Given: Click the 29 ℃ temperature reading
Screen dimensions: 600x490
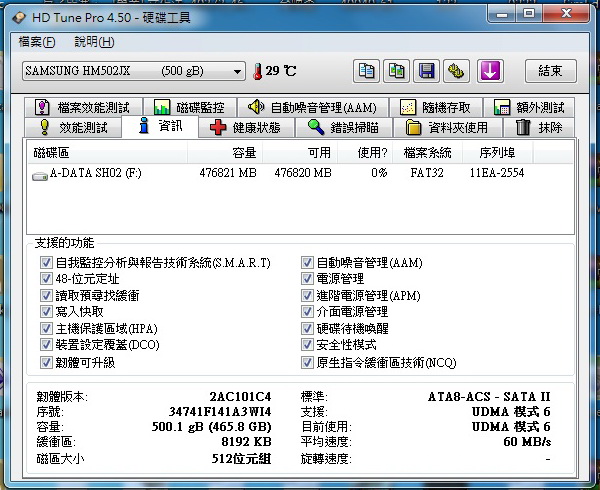Looking at the screenshot, I should (x=281, y=71).
